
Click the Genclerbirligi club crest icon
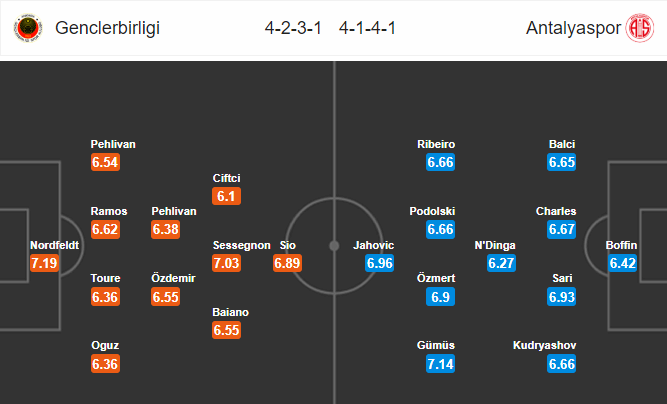pyautogui.click(x=28, y=28)
